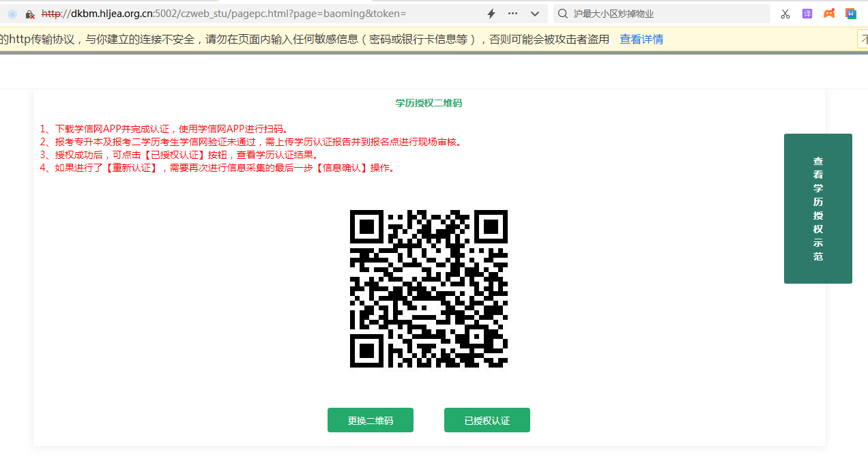Viewport: 868px width, 463px height.
Task: Open the 查看学历授权示范 side panel button
Action: pyautogui.click(x=818, y=209)
